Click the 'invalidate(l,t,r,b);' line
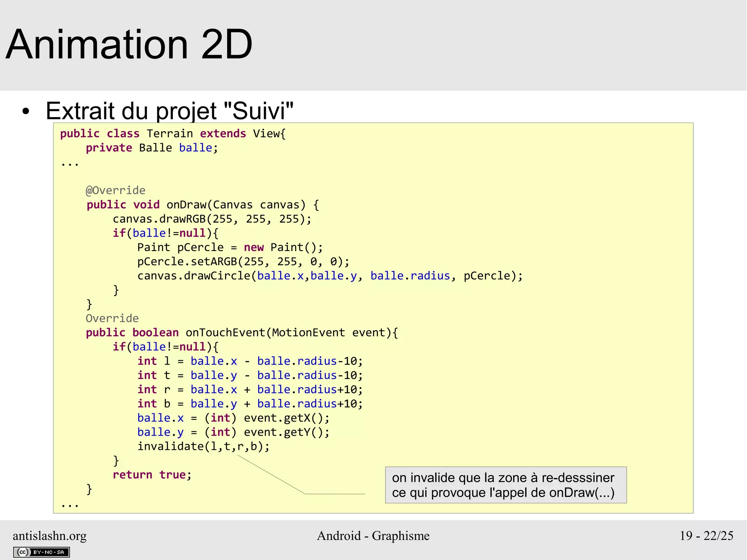The image size is (747, 560). click(204, 447)
